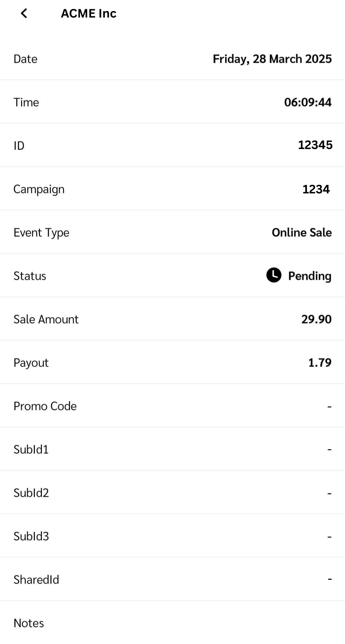Viewport: 345px width, 644px height.
Task: Tap the SharedId row label
Action: (36, 580)
